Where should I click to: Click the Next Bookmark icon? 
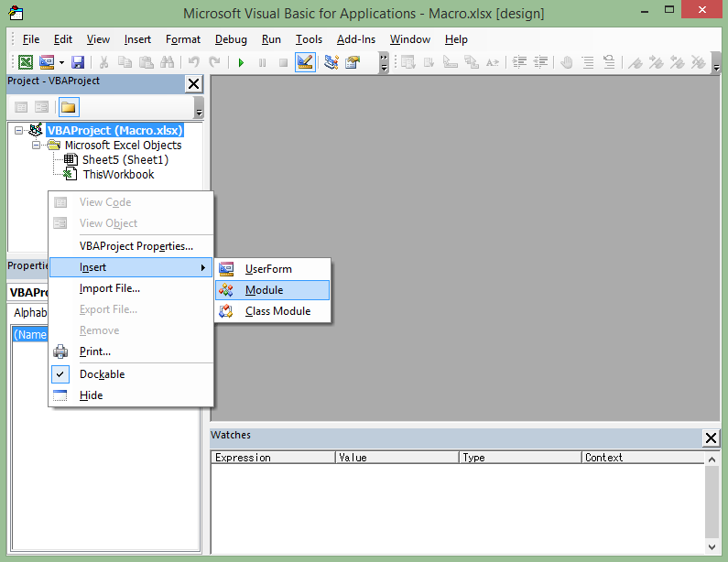point(656,62)
